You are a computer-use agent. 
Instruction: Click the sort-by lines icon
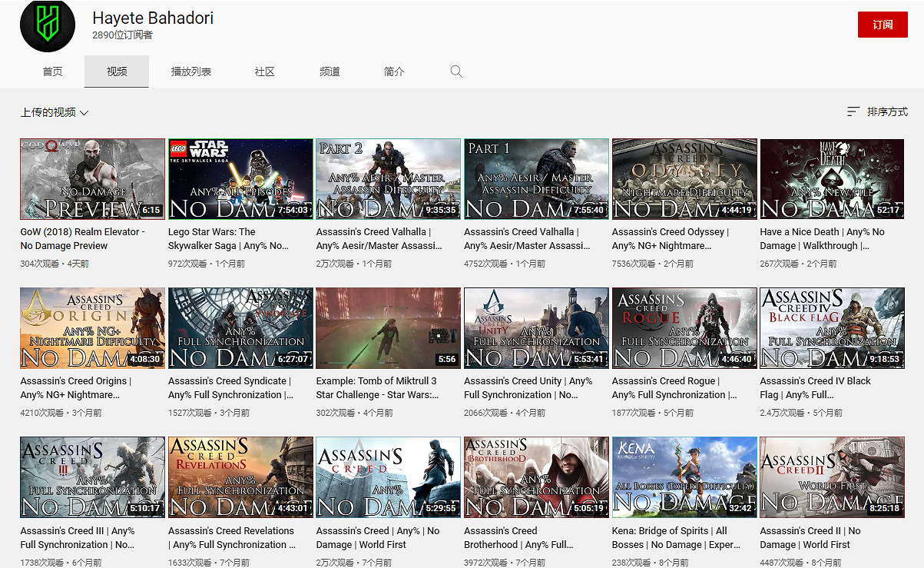(853, 112)
